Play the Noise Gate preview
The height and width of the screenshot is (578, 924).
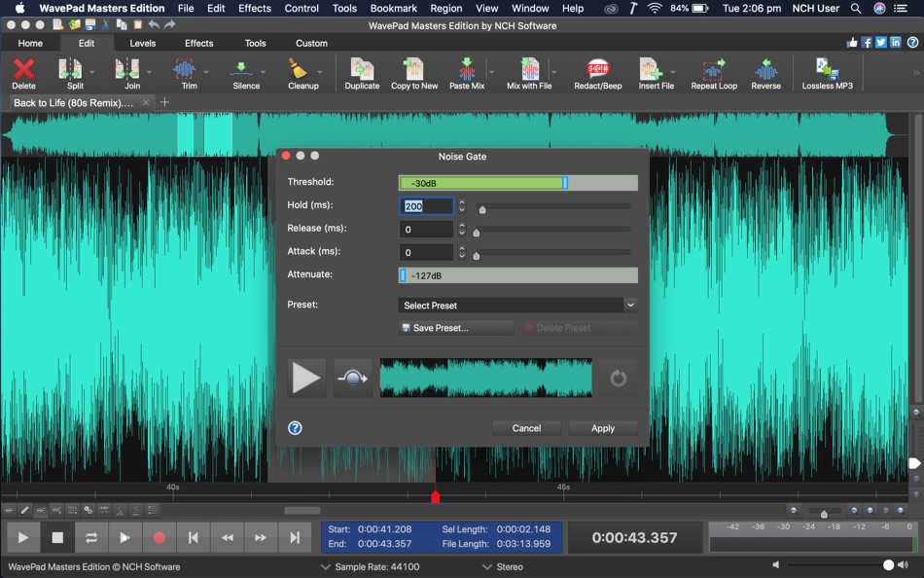(x=306, y=378)
